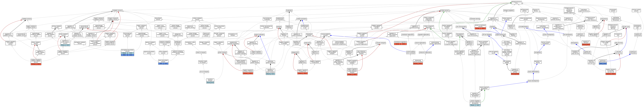Select the 'protein localization' node

(x=259, y=35)
